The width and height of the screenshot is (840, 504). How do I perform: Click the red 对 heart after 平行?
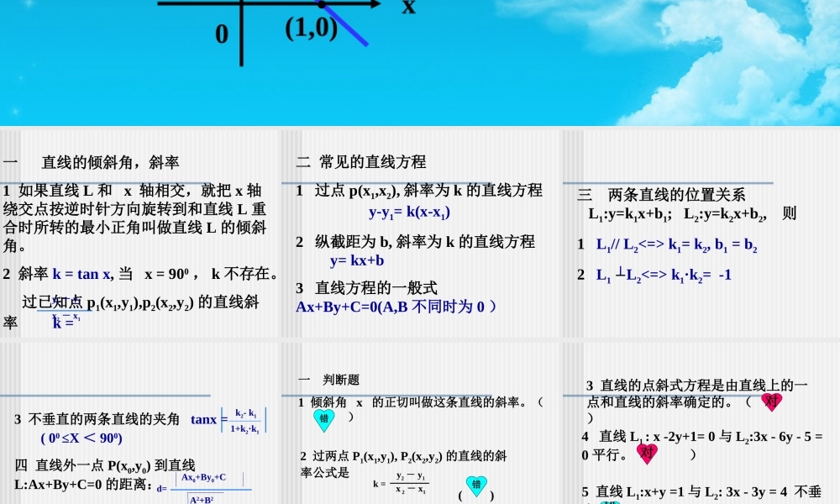pos(647,454)
